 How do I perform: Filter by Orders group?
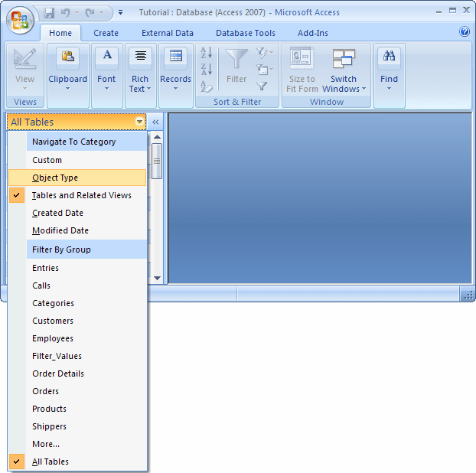pyautogui.click(x=77, y=391)
